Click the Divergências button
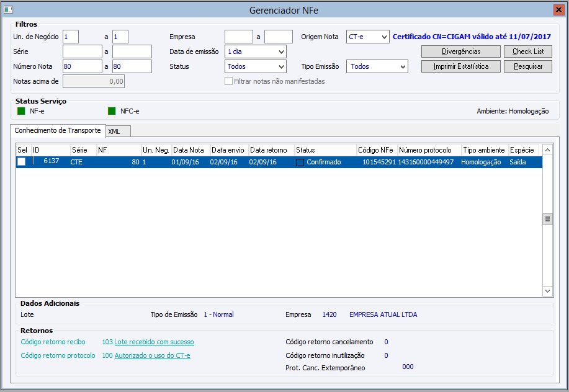 pos(461,51)
